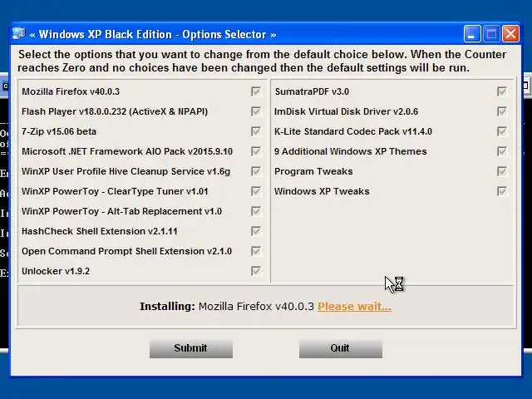
Task: Click the Flash Player v18.0.0.232 label
Action: [x=115, y=111]
